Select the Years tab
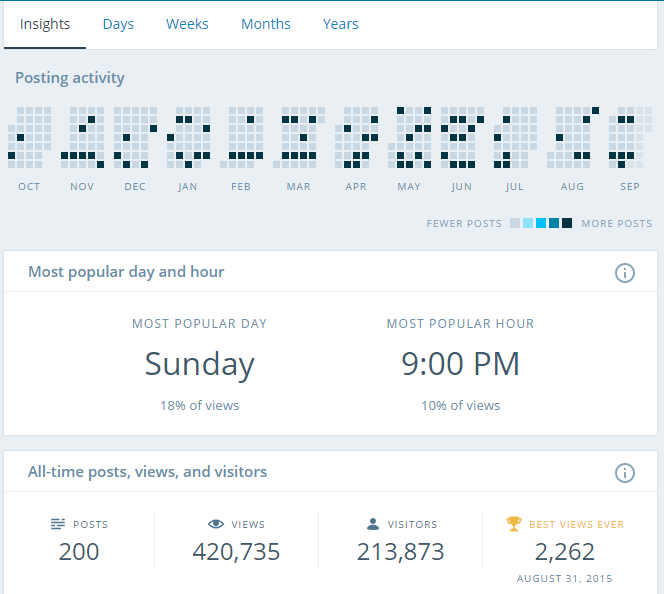The height and width of the screenshot is (594, 664). click(340, 24)
